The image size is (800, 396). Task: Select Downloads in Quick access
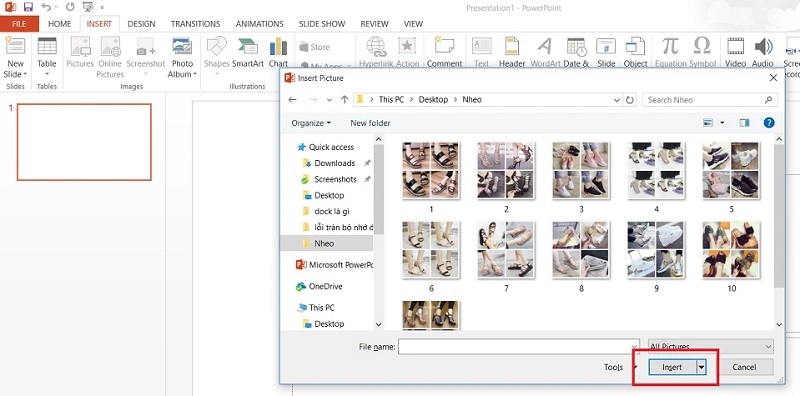coord(335,163)
